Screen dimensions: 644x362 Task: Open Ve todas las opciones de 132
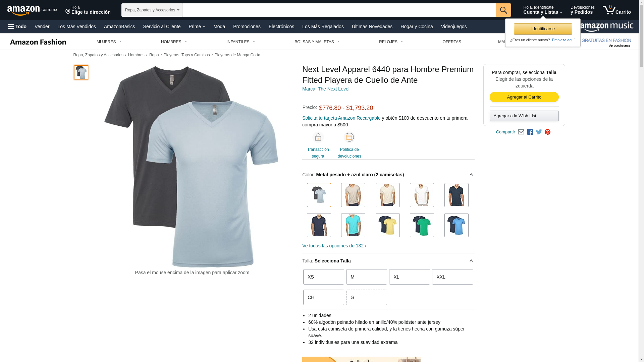pos(334,246)
